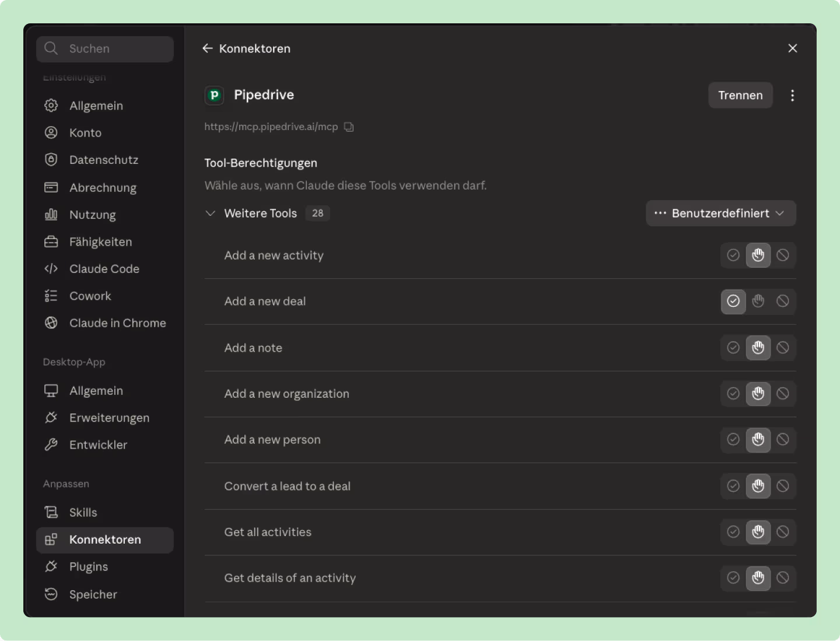Block the 'Add a new deal' tool
This screenshot has width=840, height=641.
(783, 301)
